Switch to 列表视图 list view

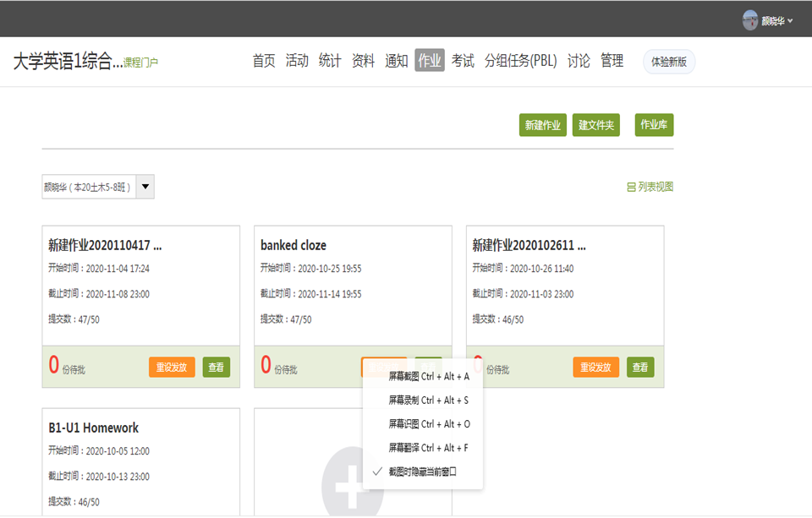[x=650, y=187]
